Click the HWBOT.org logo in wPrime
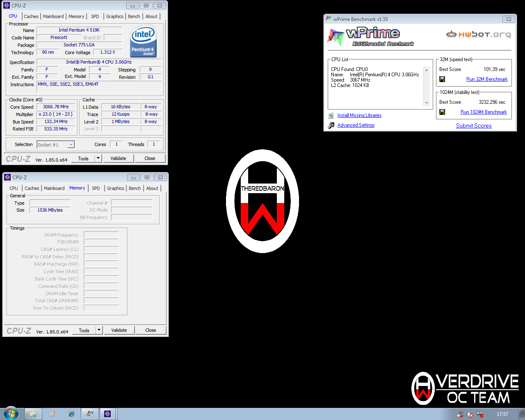Viewport: 525px width, 420px height. click(478, 34)
